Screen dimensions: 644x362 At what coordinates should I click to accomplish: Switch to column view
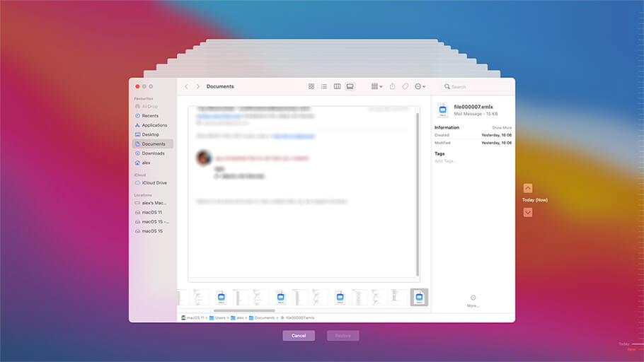click(x=337, y=86)
